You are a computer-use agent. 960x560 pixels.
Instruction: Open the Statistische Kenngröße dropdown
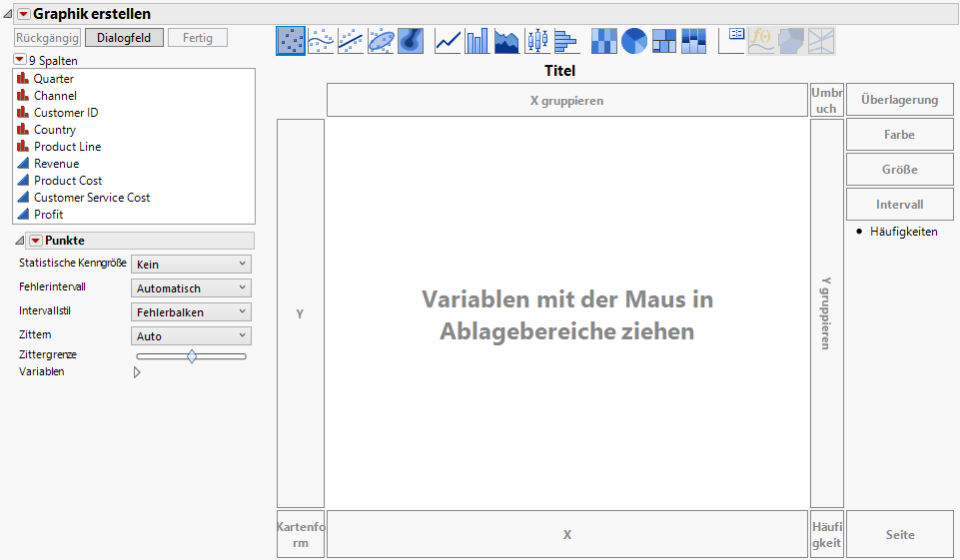pyautogui.click(x=192, y=265)
